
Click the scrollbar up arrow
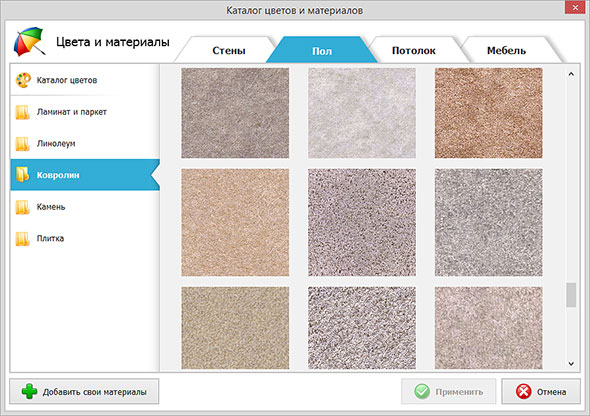571,74
